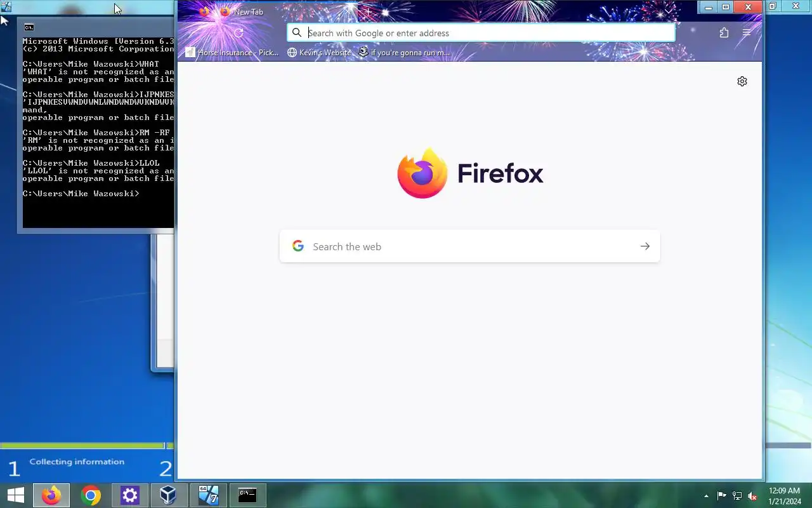
Task: Maximize the Firefox window
Action: [x=726, y=7]
